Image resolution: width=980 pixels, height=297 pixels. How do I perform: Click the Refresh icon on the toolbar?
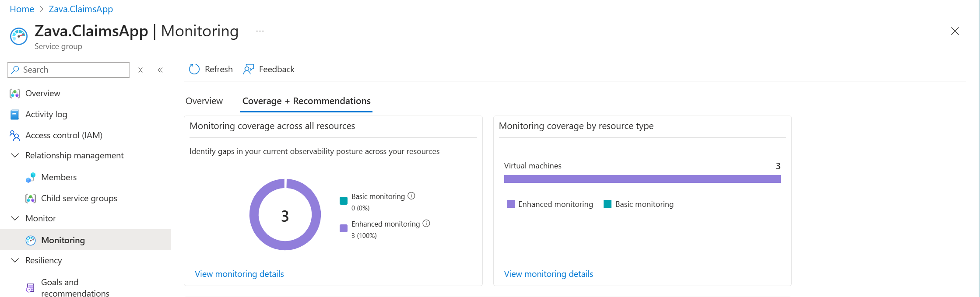pyautogui.click(x=194, y=69)
